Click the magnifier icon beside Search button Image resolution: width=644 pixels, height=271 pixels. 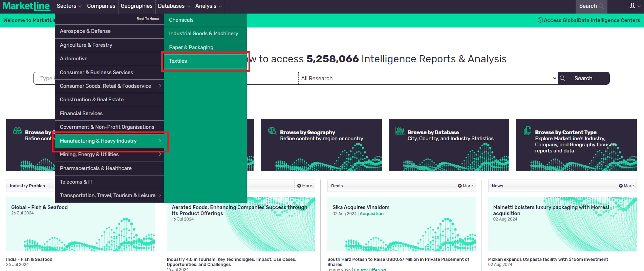click(x=563, y=78)
